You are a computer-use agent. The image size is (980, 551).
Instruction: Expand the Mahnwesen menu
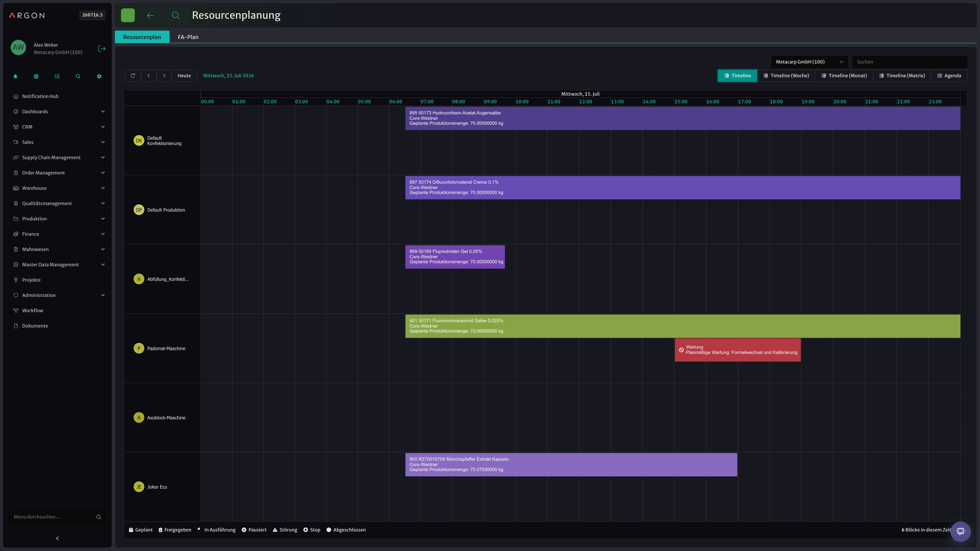(x=57, y=249)
